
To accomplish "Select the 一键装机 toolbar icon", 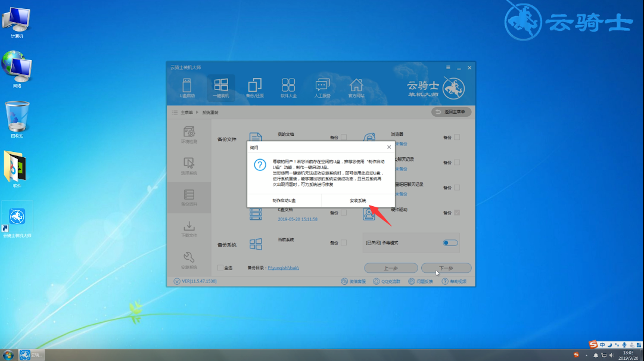I will click(221, 88).
